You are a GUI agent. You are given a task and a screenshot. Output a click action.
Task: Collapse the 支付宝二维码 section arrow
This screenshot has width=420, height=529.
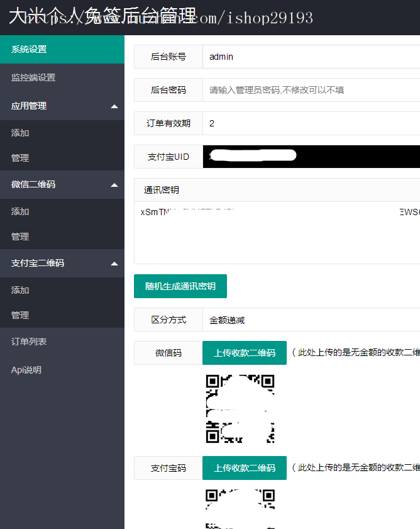(x=114, y=264)
